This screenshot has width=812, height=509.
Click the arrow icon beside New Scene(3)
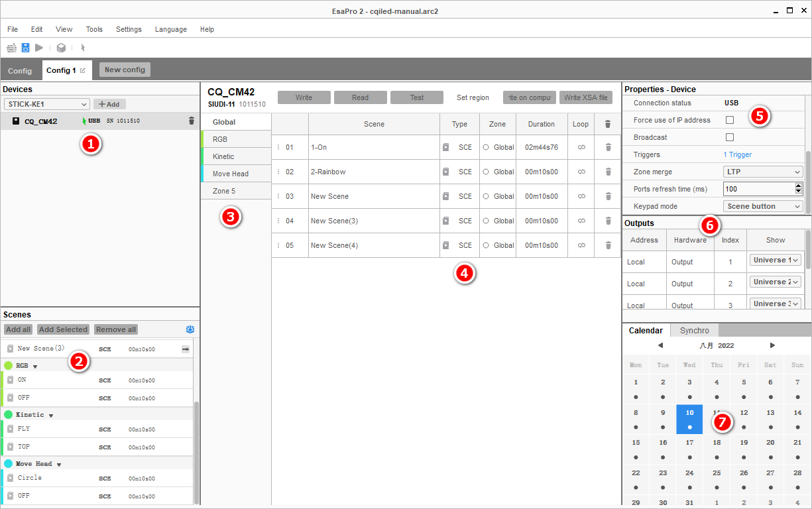(186, 349)
